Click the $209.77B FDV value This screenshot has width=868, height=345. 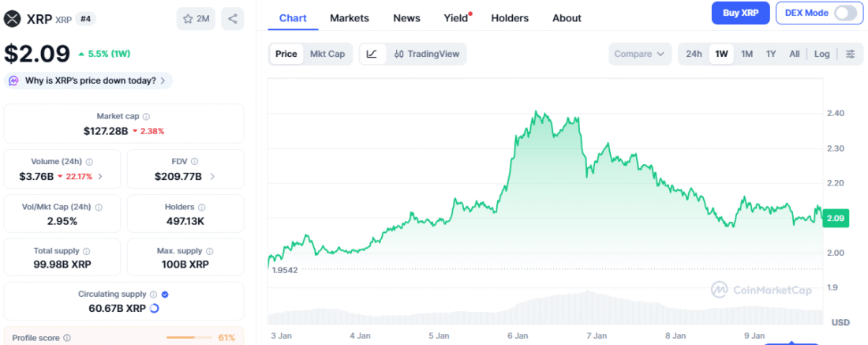coord(178,177)
